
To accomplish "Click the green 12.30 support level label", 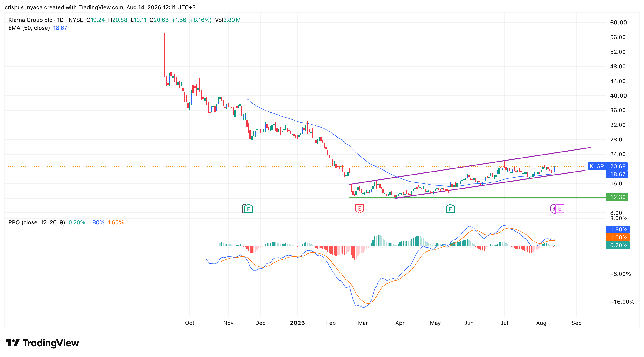I will [x=617, y=197].
